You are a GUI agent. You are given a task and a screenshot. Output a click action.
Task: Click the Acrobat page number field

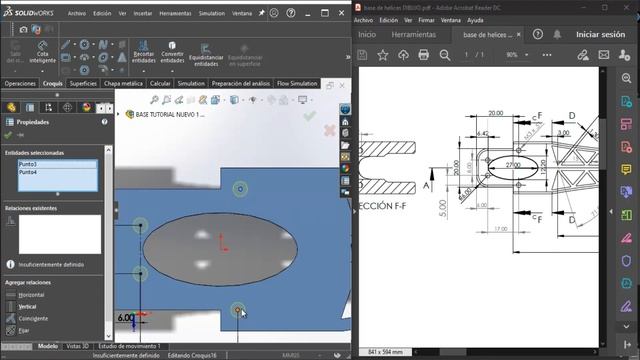pos(467,55)
